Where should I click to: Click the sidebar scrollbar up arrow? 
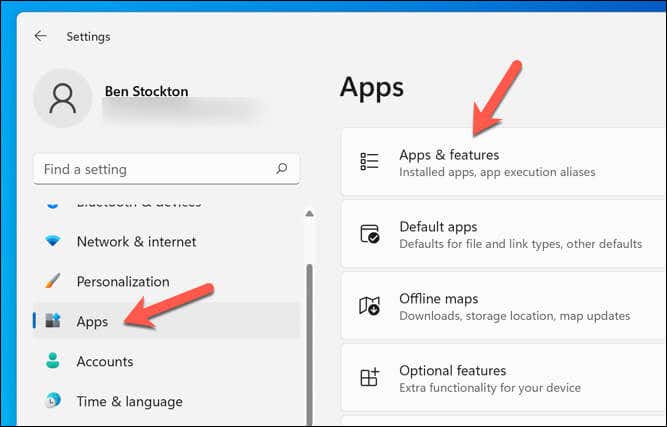click(310, 214)
